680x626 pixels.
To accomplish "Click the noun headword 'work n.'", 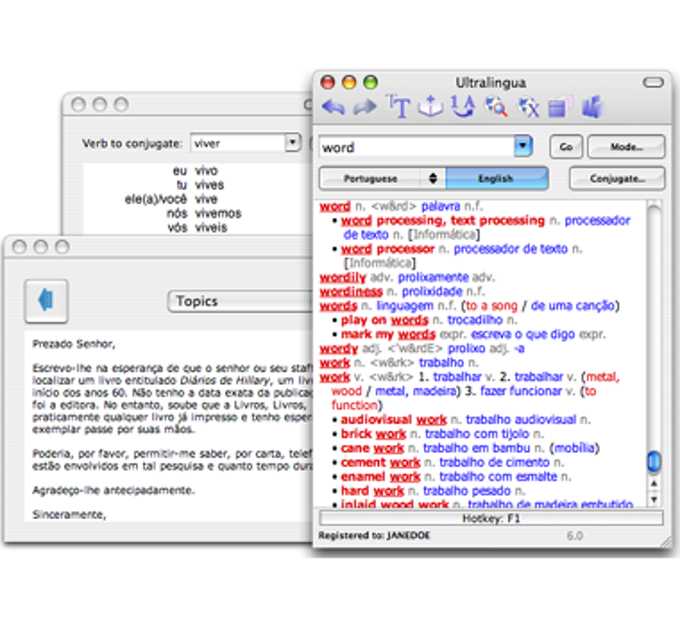I will click(335, 362).
